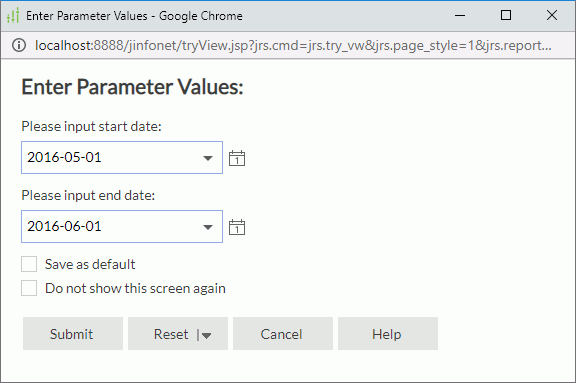This screenshot has height=383, width=576.
Task: Click the localhost URL in address bar
Action: coord(293,45)
